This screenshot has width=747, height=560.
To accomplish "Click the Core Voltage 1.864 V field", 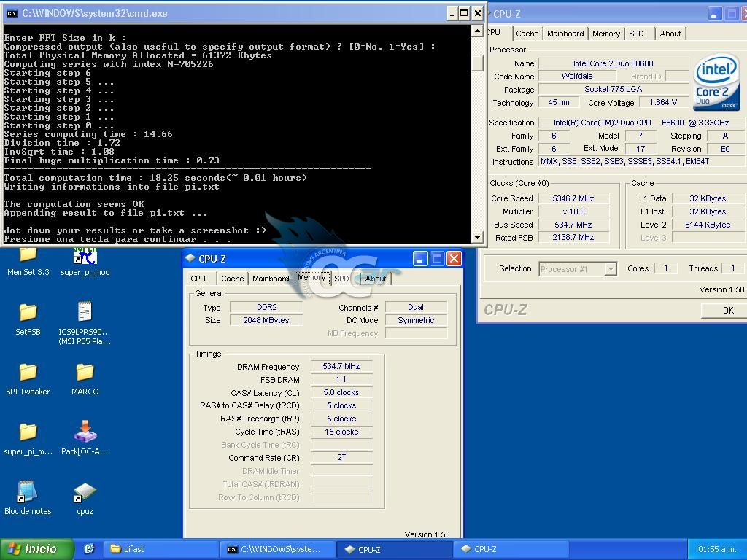I will [662, 102].
